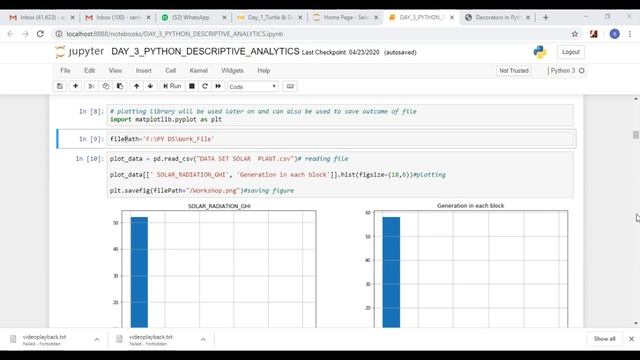Bookmark this page with the star icon
This screenshot has height=360, width=640.
[575, 34]
